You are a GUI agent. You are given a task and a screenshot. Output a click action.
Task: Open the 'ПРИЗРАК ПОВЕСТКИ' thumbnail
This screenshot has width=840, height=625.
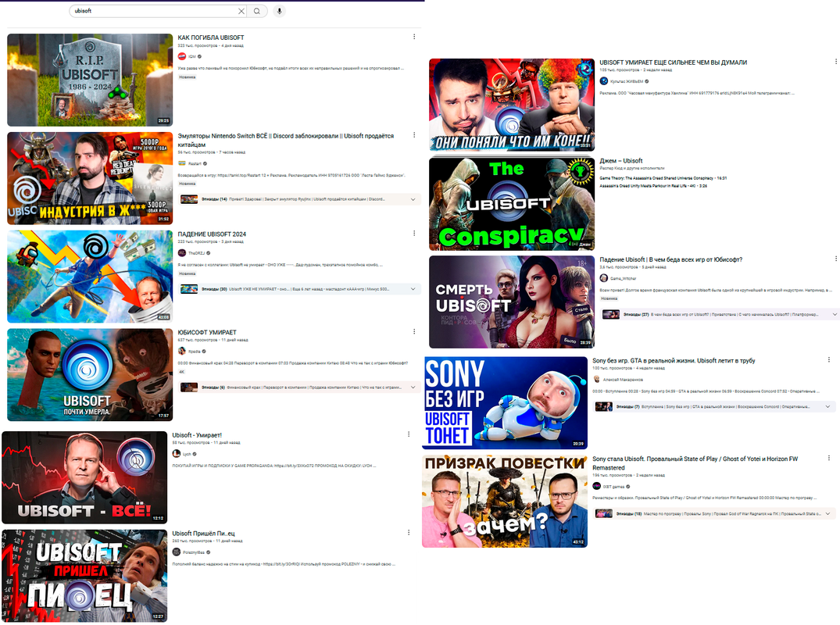pos(505,501)
